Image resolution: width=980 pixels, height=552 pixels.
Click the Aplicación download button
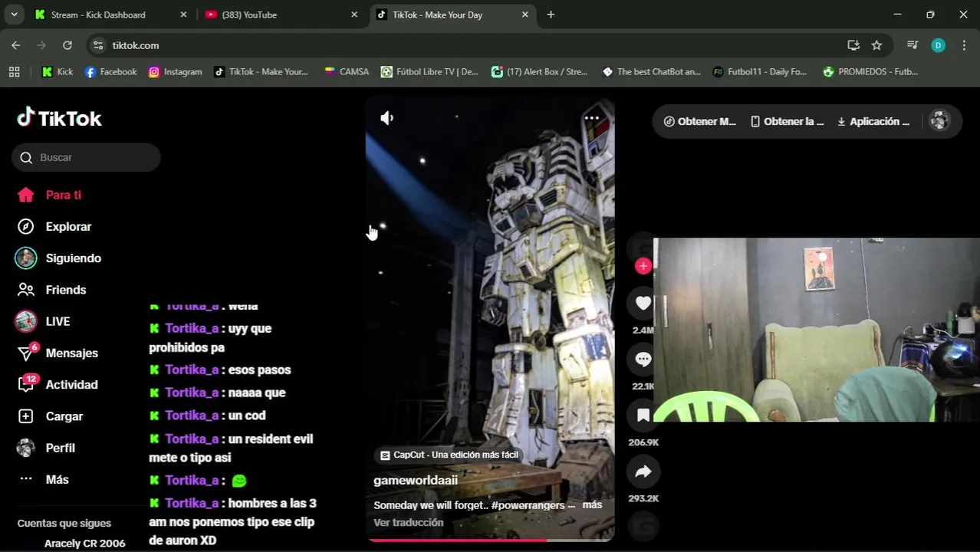(873, 121)
